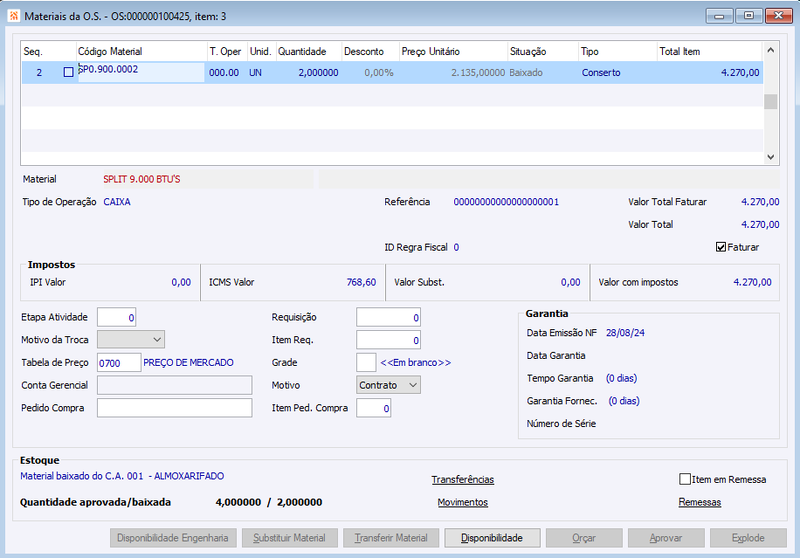
Task: Expand the Motivo dropdown showing Contrato
Action: tap(388, 385)
